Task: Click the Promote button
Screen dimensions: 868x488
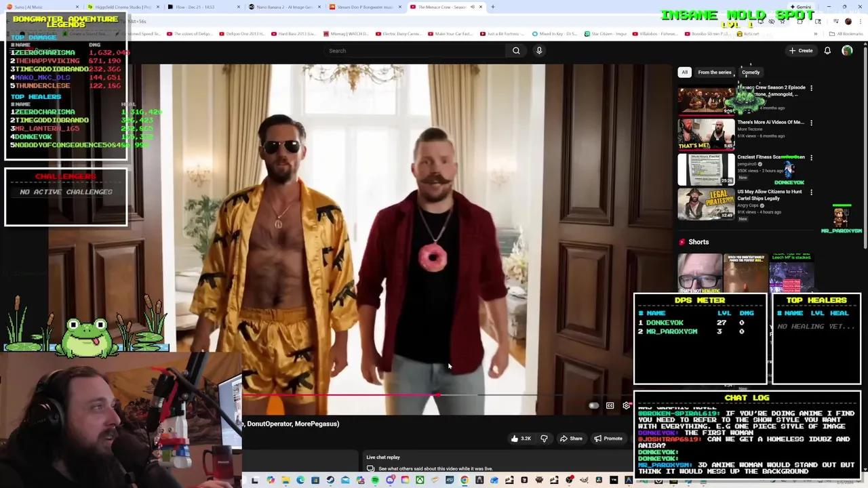Action: tap(608, 439)
